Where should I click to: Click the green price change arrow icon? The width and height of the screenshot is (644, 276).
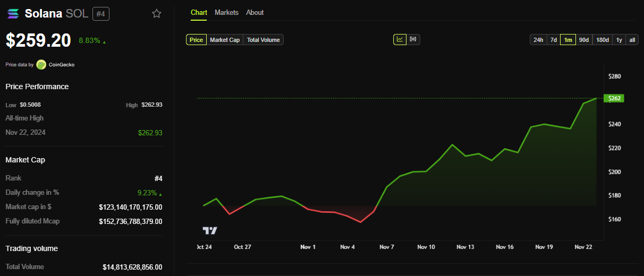(104, 41)
